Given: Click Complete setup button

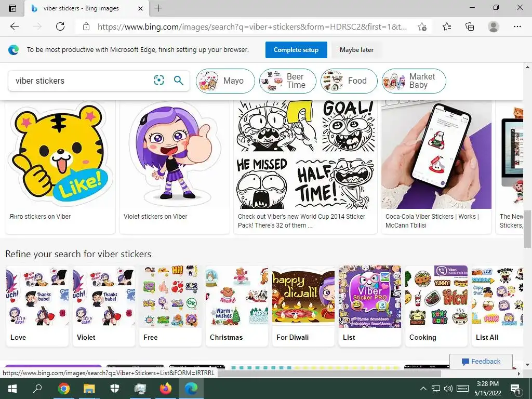Looking at the screenshot, I should click(296, 50).
